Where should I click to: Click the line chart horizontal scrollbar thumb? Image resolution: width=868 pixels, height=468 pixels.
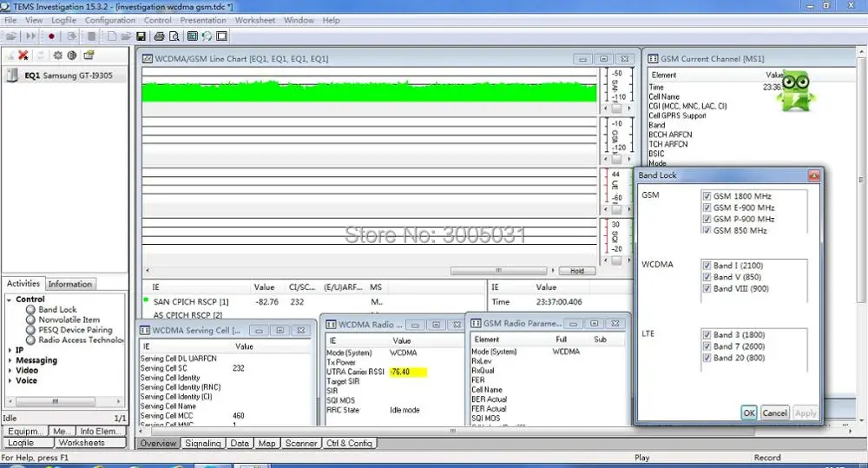tap(498, 271)
